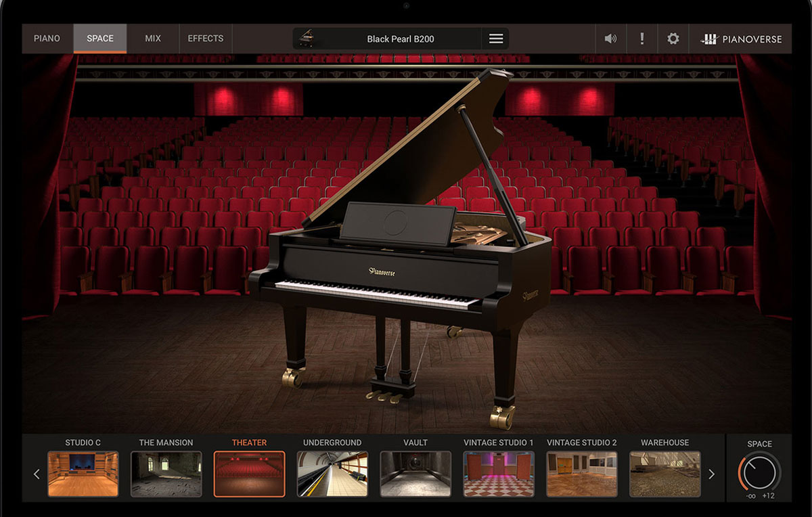Choose the Warehouse space thumbnail
This screenshot has height=517, width=812.
[x=665, y=474]
